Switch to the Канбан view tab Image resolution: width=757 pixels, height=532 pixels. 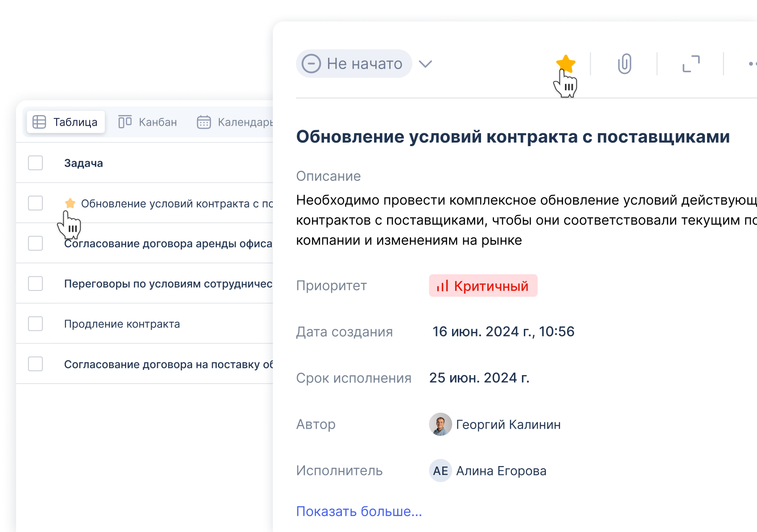[148, 122]
